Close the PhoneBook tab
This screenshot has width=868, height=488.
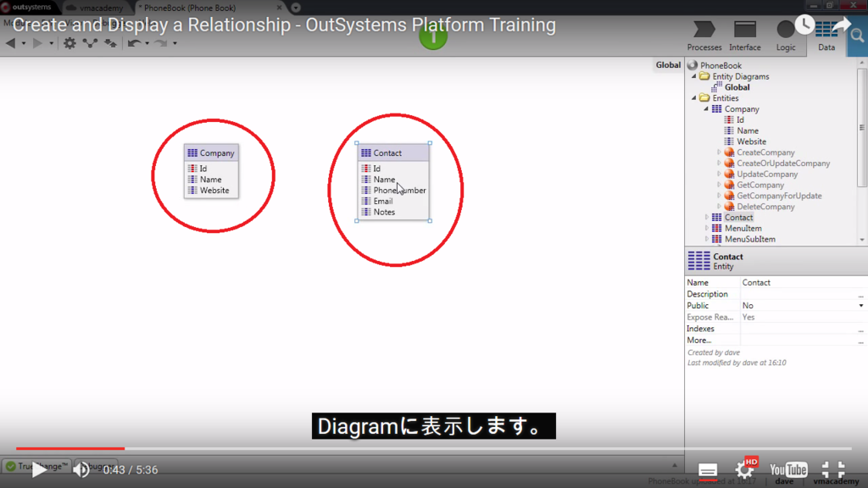tap(279, 8)
